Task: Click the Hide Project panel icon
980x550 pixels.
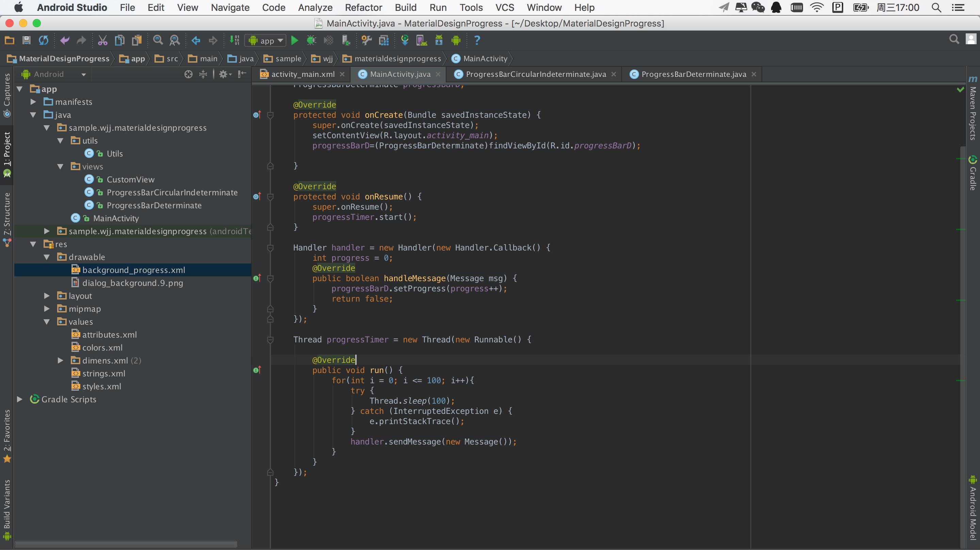Action: [242, 74]
